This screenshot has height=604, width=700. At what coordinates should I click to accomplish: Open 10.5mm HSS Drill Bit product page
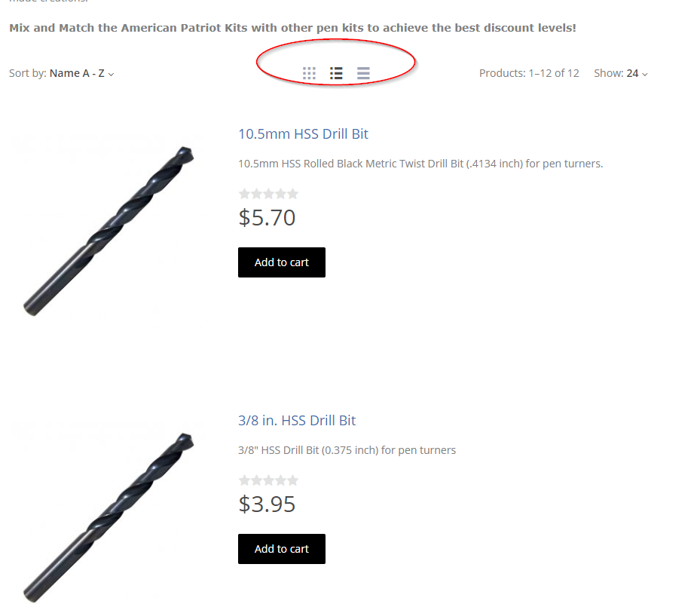[x=303, y=134]
